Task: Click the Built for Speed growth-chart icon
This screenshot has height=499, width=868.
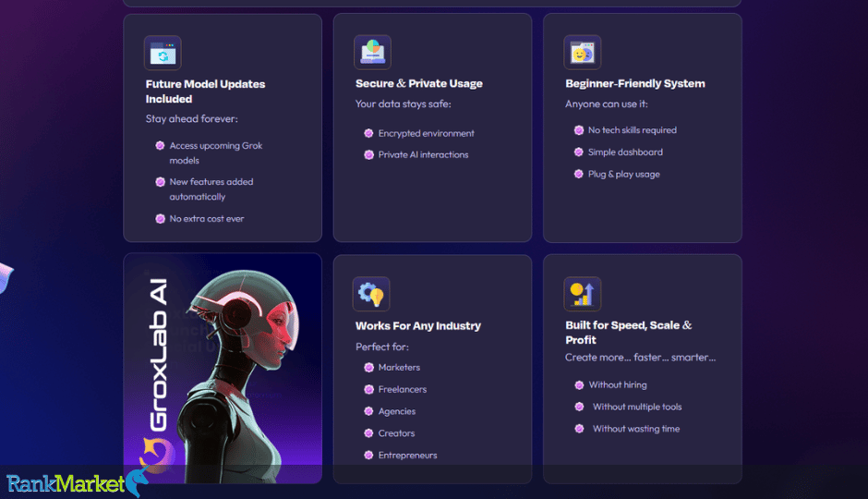Action: point(583,294)
